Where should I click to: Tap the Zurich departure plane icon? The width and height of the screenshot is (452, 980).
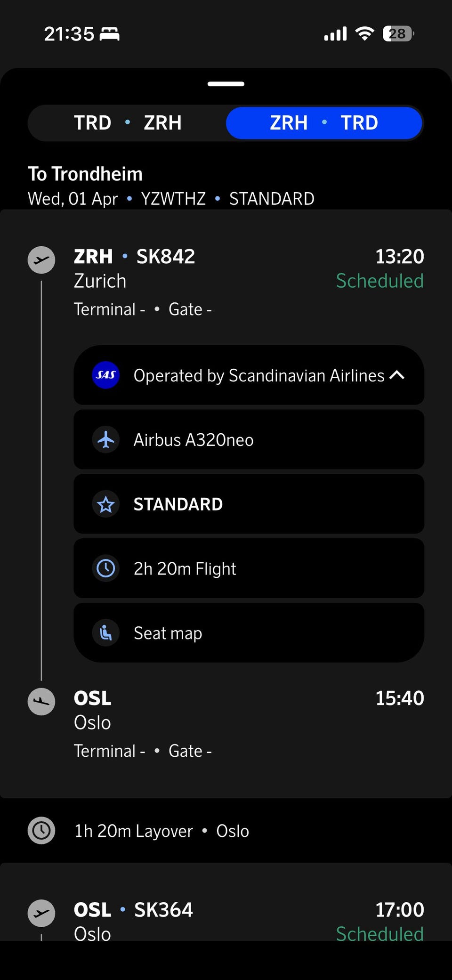tap(41, 260)
